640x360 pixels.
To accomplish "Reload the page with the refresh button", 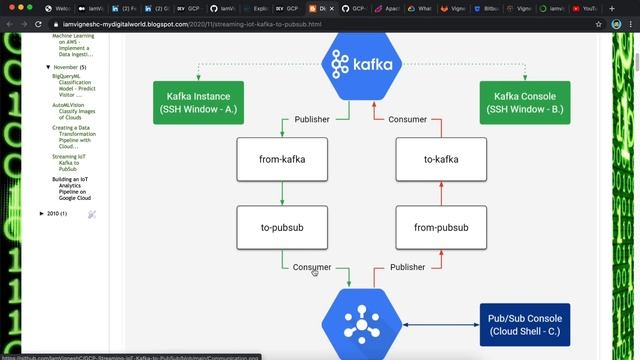I will click(x=38, y=24).
